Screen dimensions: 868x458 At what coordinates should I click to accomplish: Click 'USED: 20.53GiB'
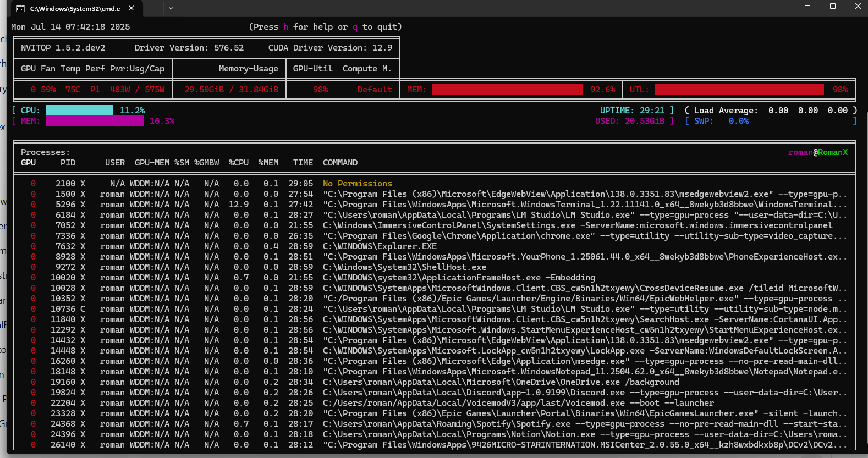pos(630,121)
